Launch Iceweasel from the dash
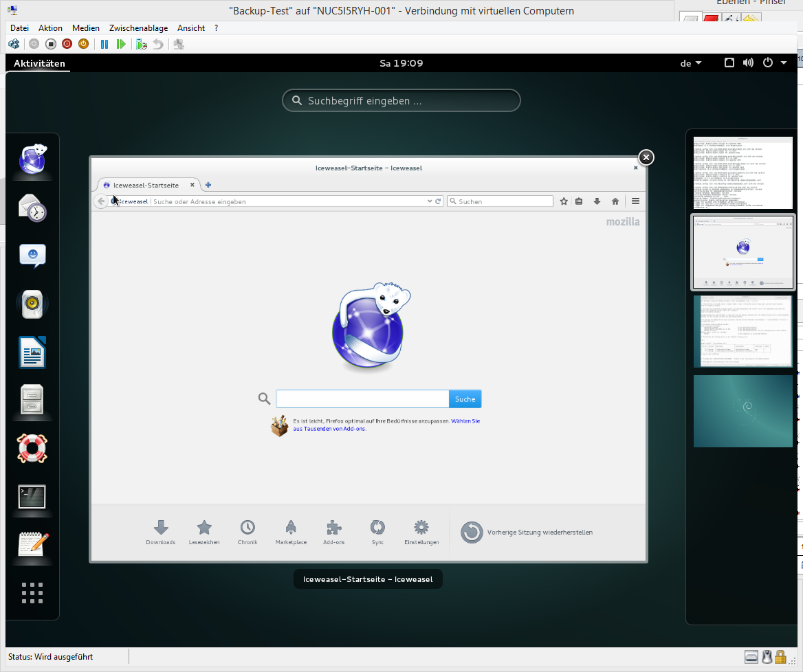The height and width of the screenshot is (672, 803). tap(32, 159)
